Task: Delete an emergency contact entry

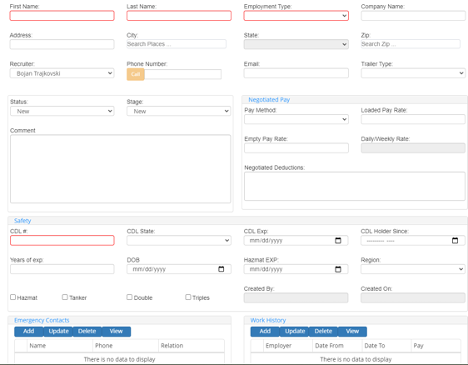Action: 87,331
